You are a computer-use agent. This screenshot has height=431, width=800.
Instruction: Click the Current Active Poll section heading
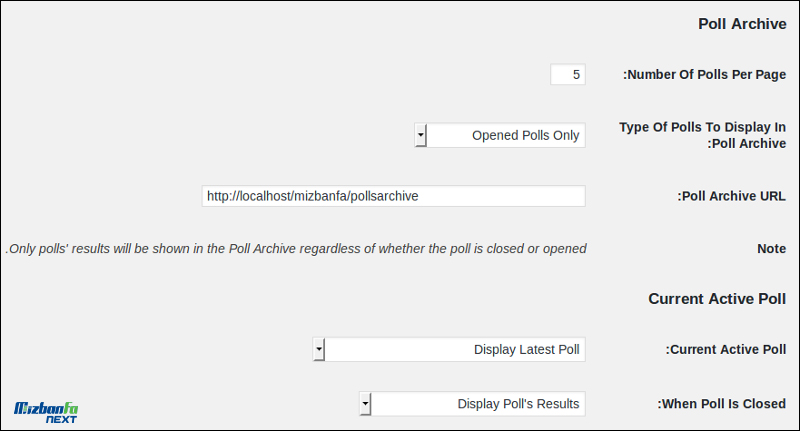click(717, 298)
